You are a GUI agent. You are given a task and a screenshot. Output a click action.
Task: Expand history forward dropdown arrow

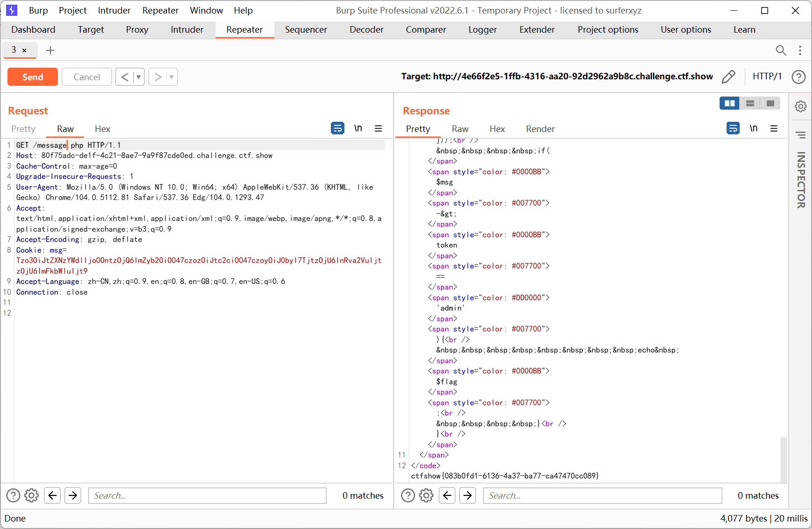pyautogui.click(x=172, y=77)
